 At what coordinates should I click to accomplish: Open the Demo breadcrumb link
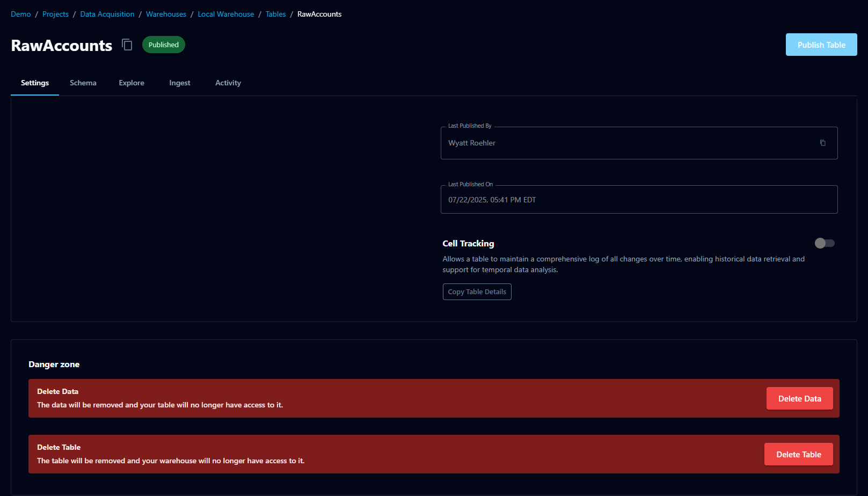[x=21, y=14]
